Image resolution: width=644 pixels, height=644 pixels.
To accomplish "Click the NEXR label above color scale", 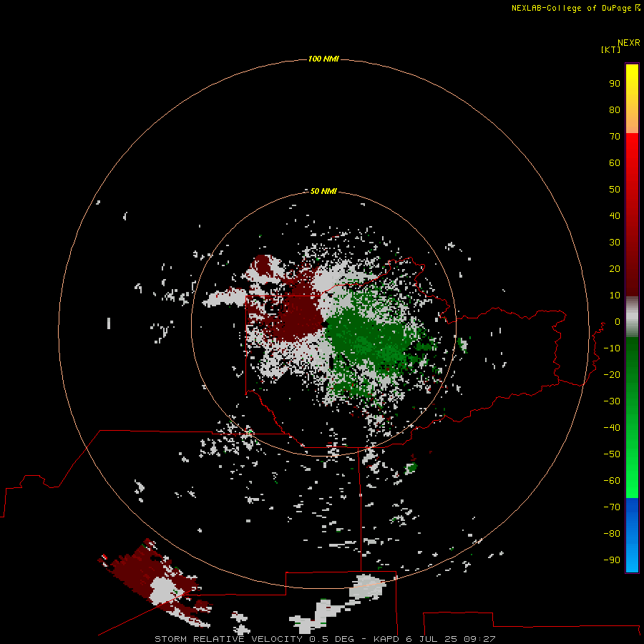I will pyautogui.click(x=628, y=43).
